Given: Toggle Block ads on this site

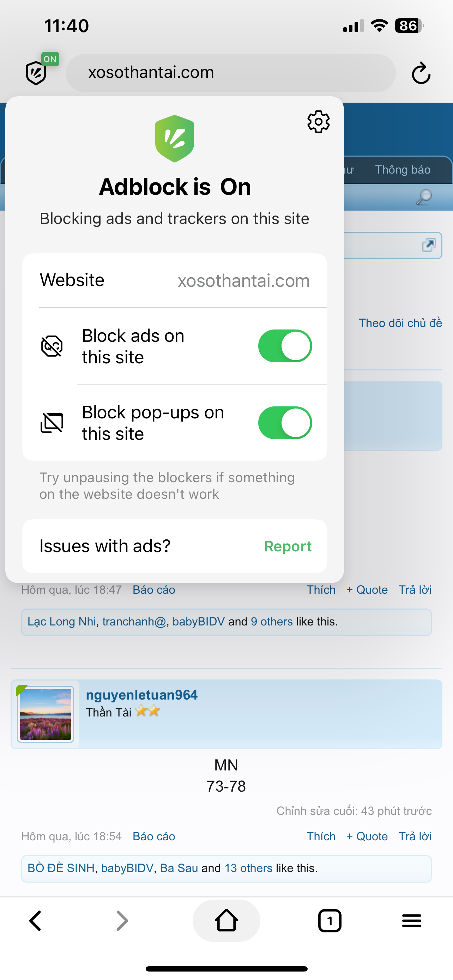Looking at the screenshot, I should [285, 346].
